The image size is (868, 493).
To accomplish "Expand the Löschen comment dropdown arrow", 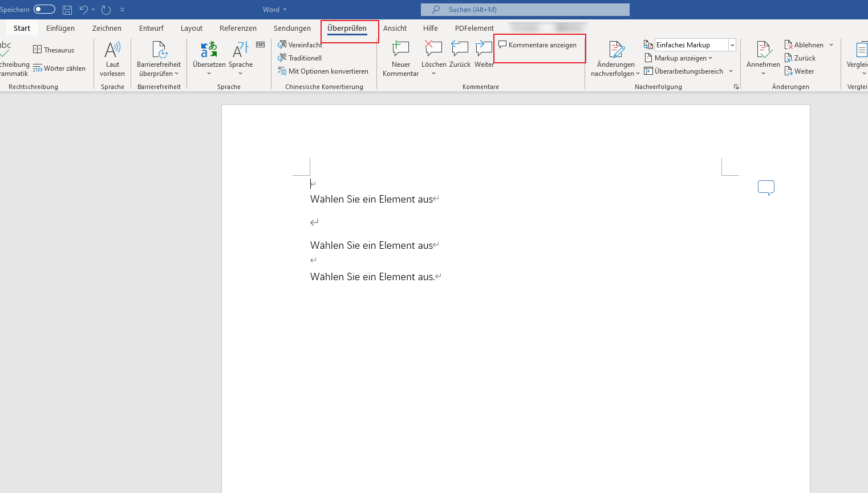I will click(433, 74).
